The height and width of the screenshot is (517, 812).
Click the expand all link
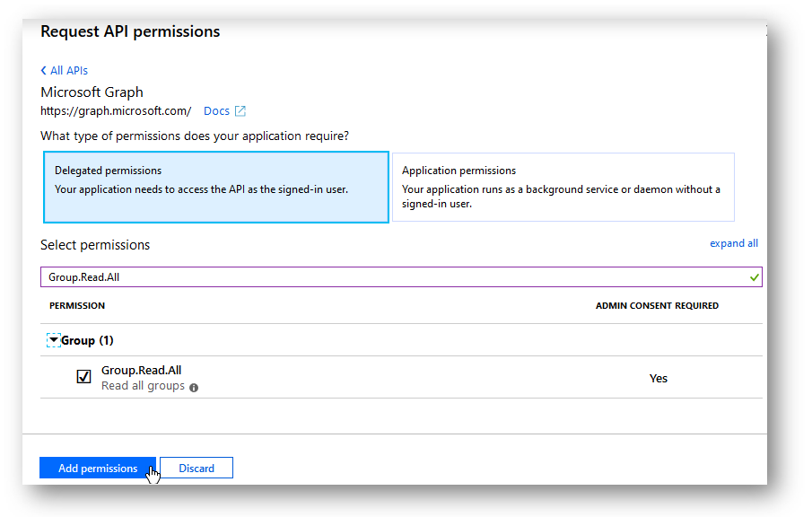(x=734, y=243)
